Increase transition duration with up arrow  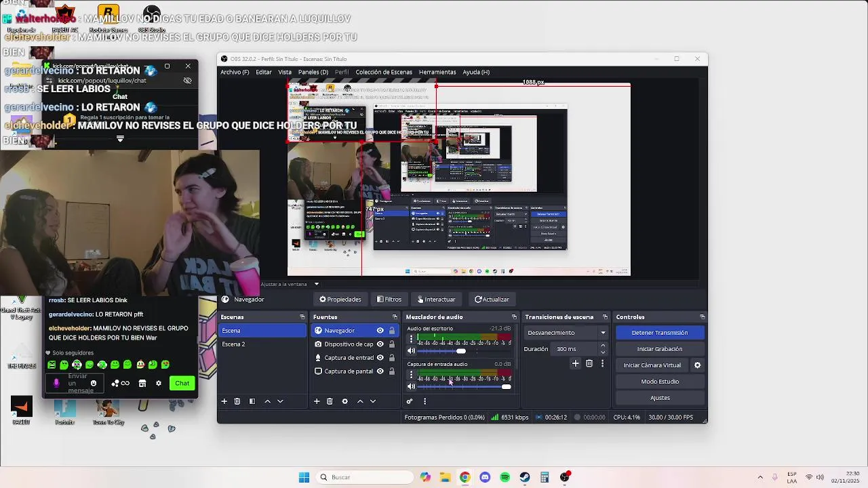coord(603,346)
